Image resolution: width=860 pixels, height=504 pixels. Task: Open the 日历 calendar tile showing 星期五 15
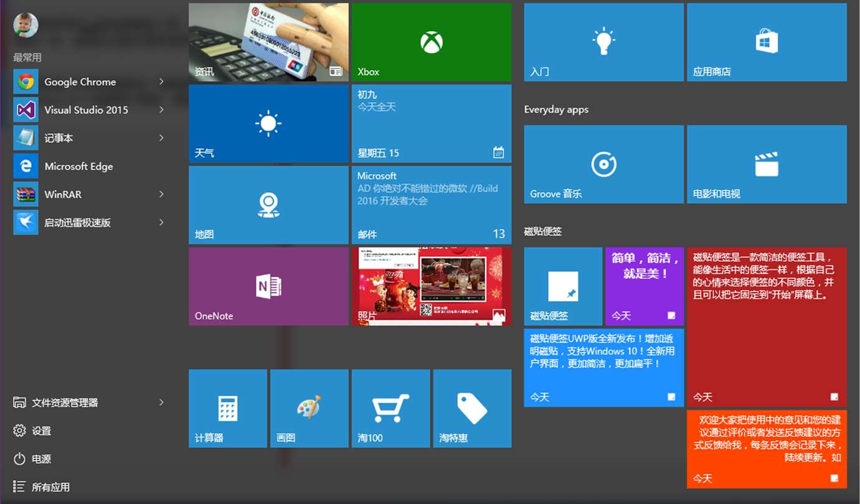point(432,124)
